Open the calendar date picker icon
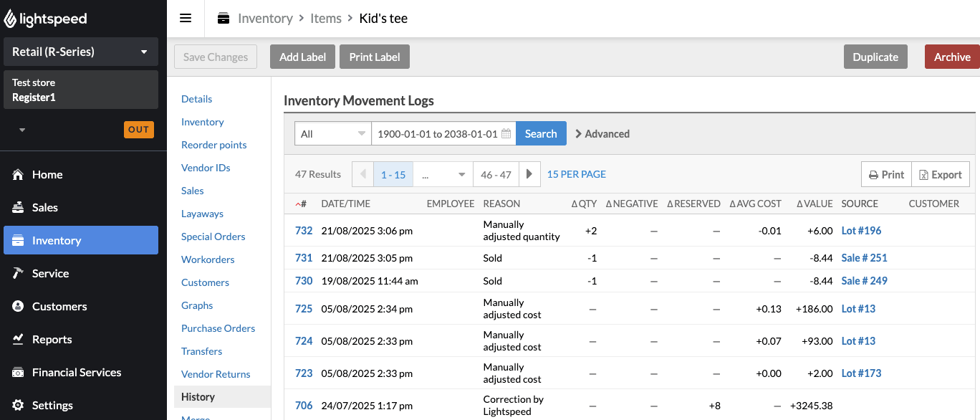Image resolution: width=980 pixels, height=420 pixels. point(506,134)
